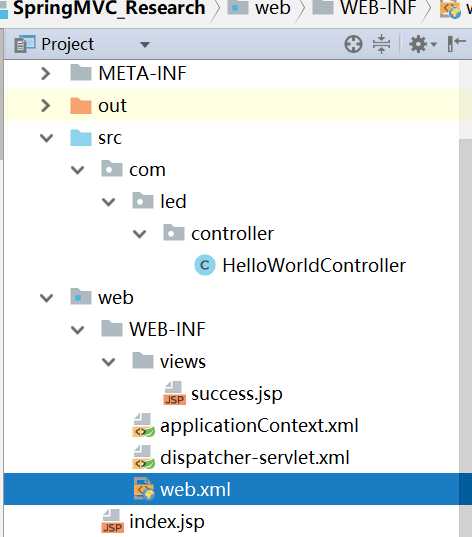Click the controller package folder icon

coord(174,233)
